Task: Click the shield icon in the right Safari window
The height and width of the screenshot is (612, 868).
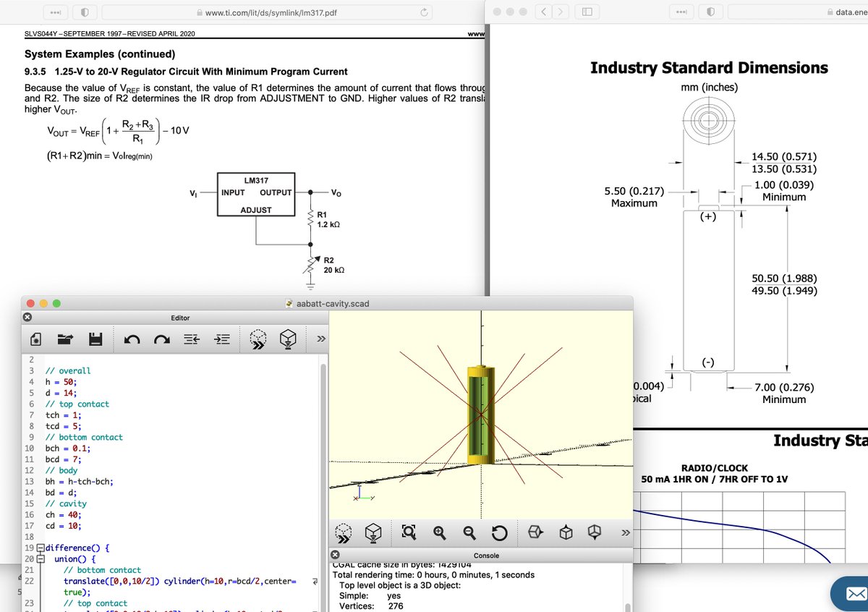Action: [712, 12]
